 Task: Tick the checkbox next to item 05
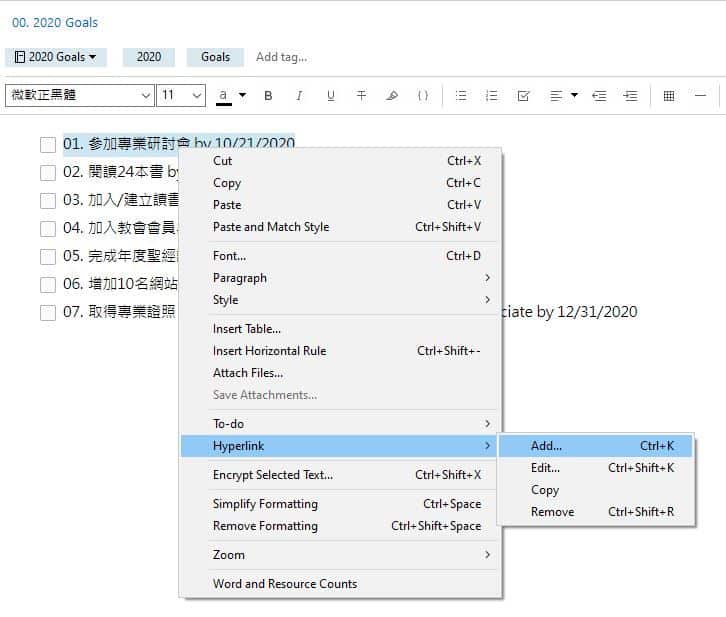(48, 256)
